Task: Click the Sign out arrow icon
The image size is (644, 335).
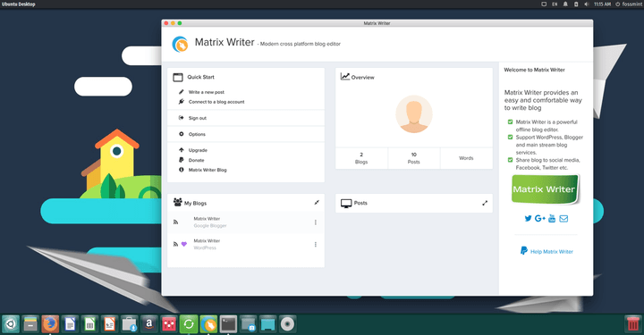Action: point(181,118)
